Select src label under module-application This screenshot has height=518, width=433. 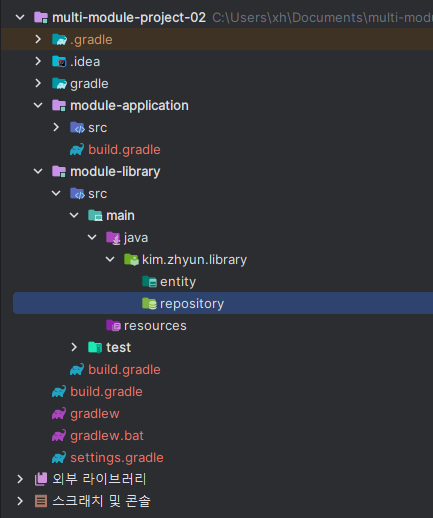[98, 128]
